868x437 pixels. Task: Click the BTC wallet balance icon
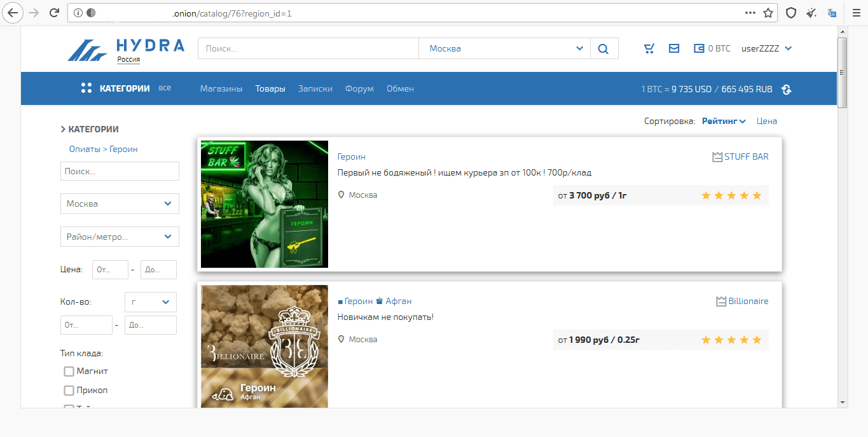coord(699,49)
